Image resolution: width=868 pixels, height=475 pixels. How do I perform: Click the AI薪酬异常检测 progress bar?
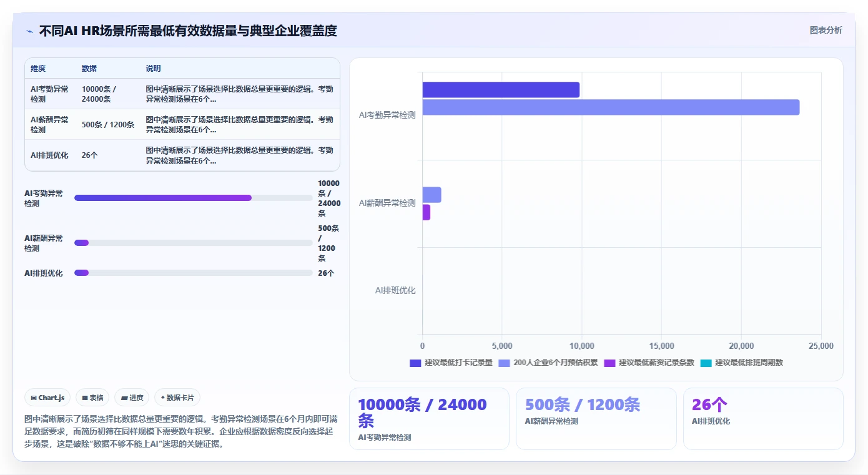[x=194, y=243]
